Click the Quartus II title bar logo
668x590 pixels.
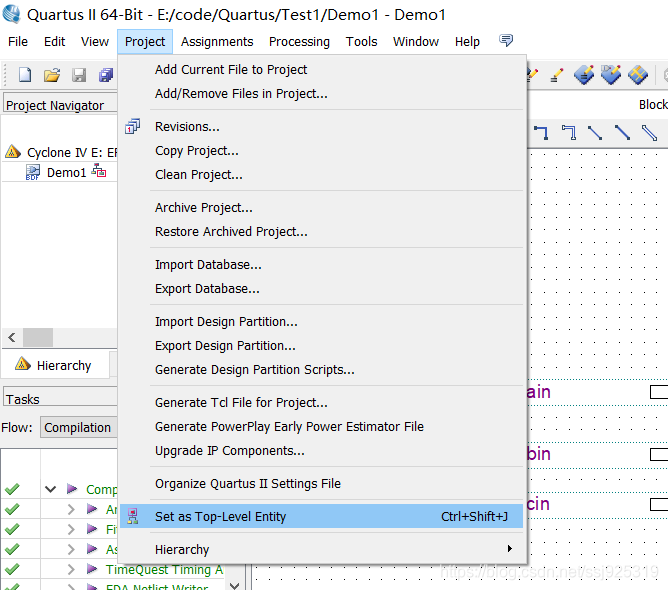tap(12, 14)
